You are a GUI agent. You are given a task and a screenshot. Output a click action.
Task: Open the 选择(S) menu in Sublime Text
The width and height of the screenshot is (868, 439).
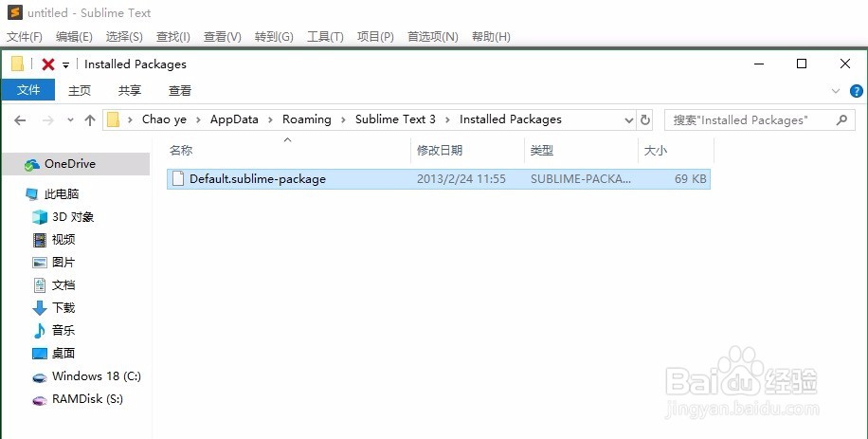click(x=124, y=37)
